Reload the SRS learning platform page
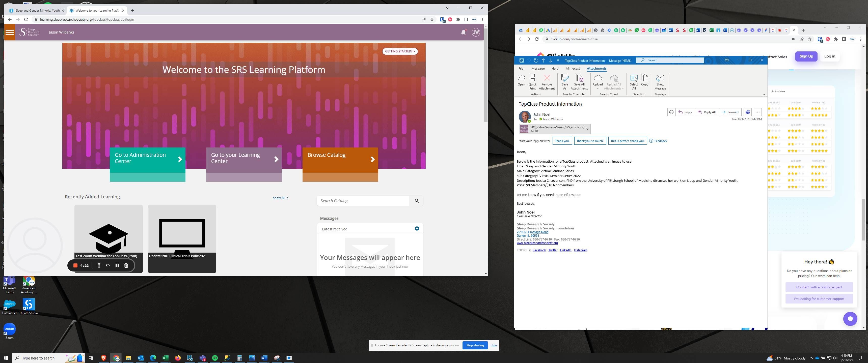Screen dimensions: 868x363 click(x=26, y=19)
